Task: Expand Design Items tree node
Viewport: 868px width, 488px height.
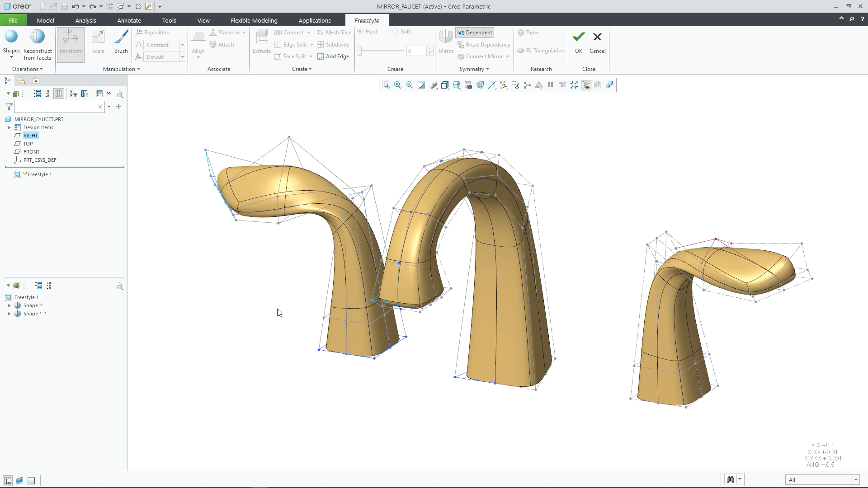Action: pyautogui.click(x=9, y=128)
